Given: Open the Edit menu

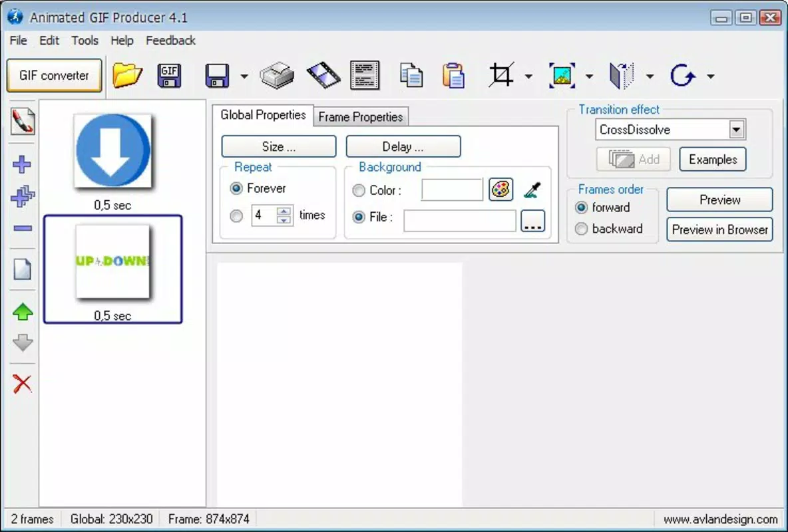Looking at the screenshot, I should pyautogui.click(x=49, y=41).
